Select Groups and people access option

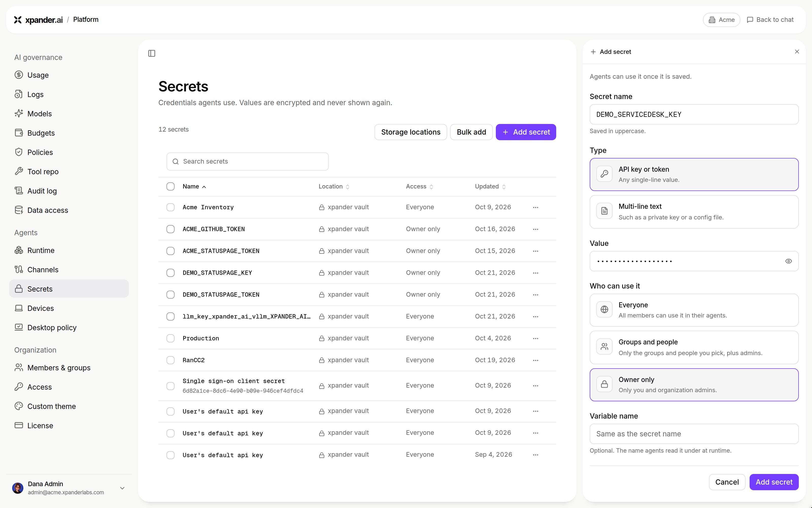(694, 347)
